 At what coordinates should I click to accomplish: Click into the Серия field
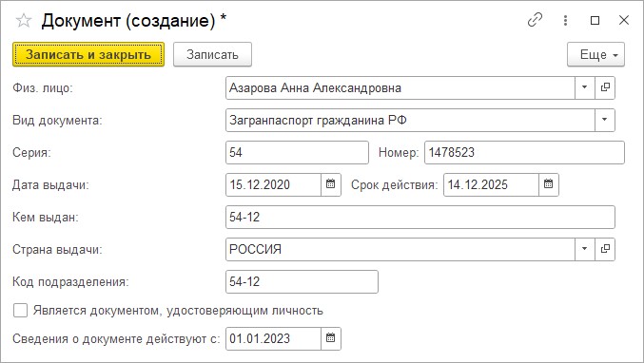coord(297,153)
